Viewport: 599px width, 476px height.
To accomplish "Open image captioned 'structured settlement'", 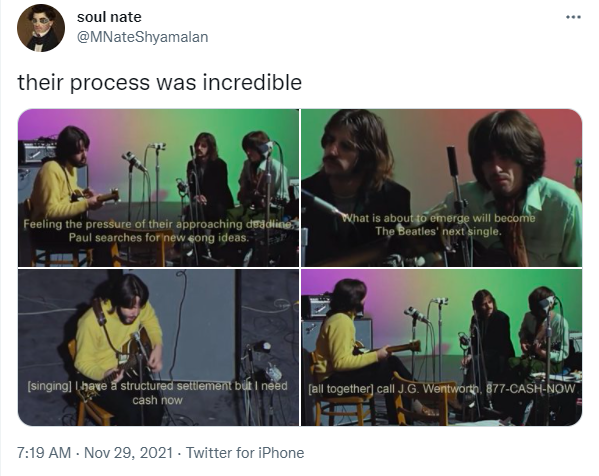I will coord(159,347).
